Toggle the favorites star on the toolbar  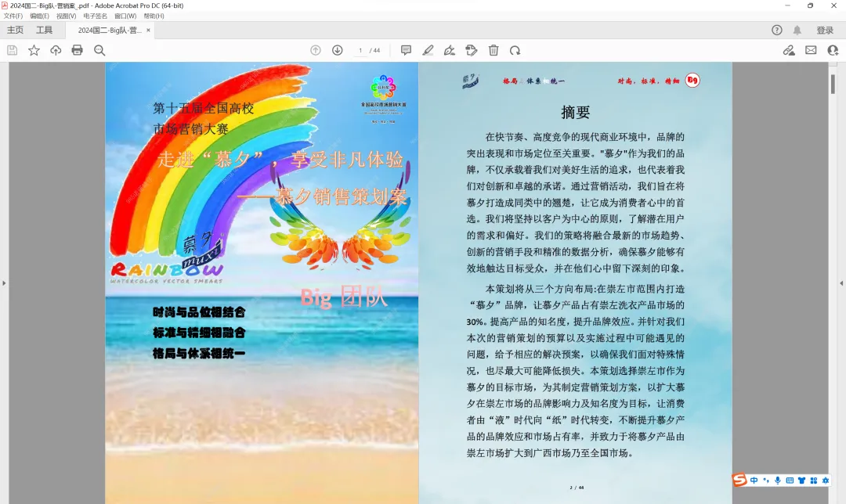[34, 49]
